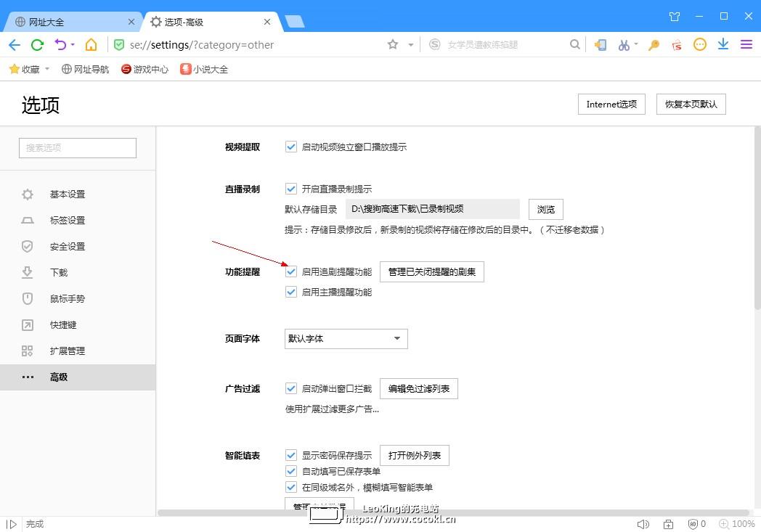This screenshot has height=532, width=761.
Task: Toggle 启用追剧提醒功能 checkbox
Action: pos(291,272)
